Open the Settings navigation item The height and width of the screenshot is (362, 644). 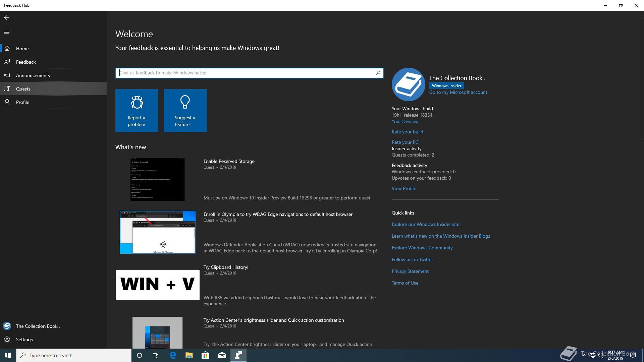(54, 340)
